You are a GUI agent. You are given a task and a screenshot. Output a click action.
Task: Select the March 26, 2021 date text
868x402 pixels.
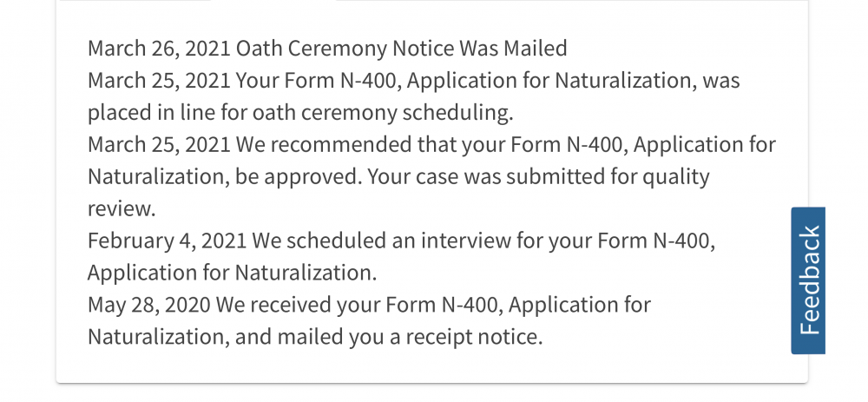click(x=159, y=48)
